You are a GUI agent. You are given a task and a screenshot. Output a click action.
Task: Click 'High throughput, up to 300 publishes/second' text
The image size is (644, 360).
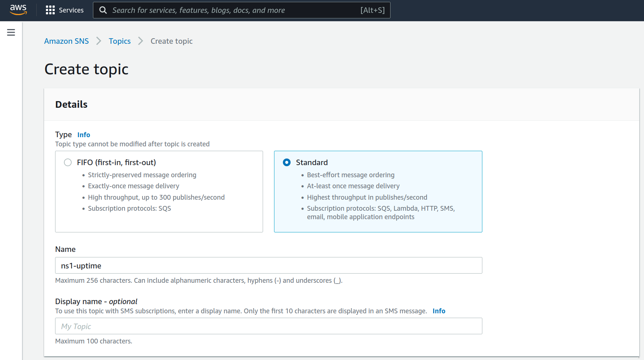click(156, 197)
